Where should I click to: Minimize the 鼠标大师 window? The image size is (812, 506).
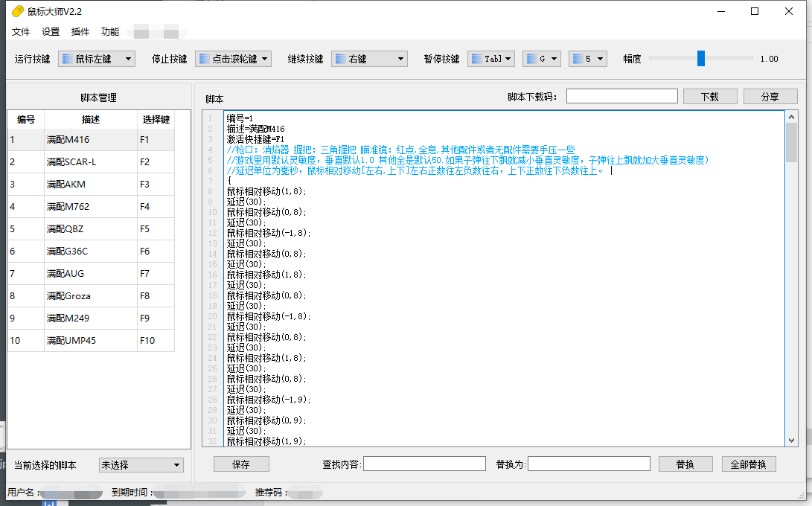point(721,11)
